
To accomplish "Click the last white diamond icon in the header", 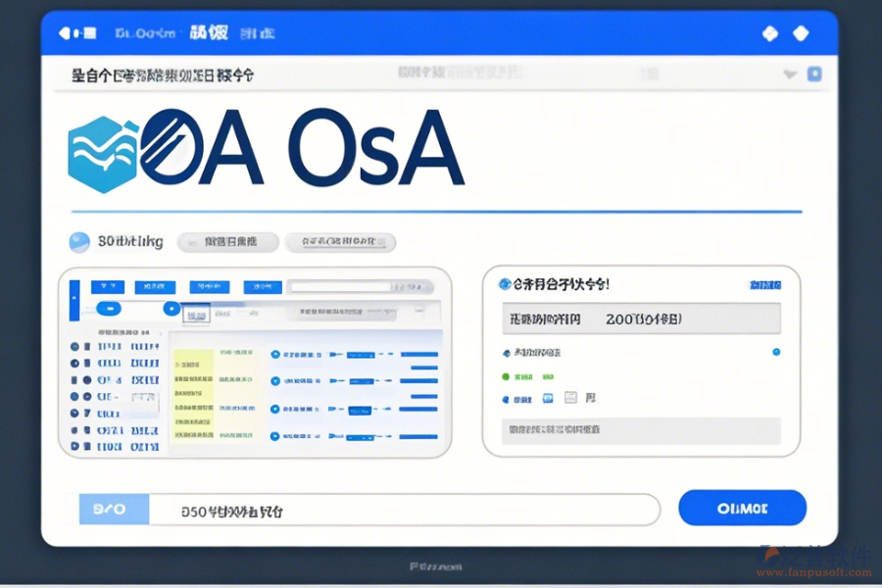I will (801, 33).
